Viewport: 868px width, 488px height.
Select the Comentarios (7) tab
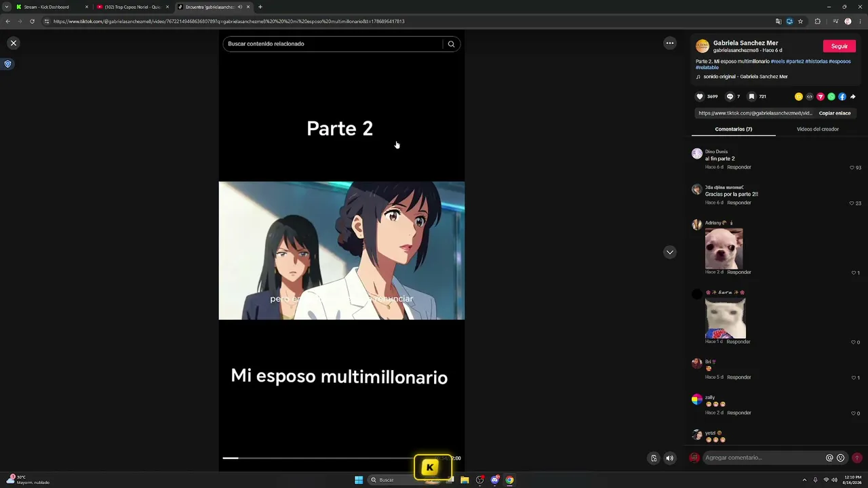coord(734,129)
